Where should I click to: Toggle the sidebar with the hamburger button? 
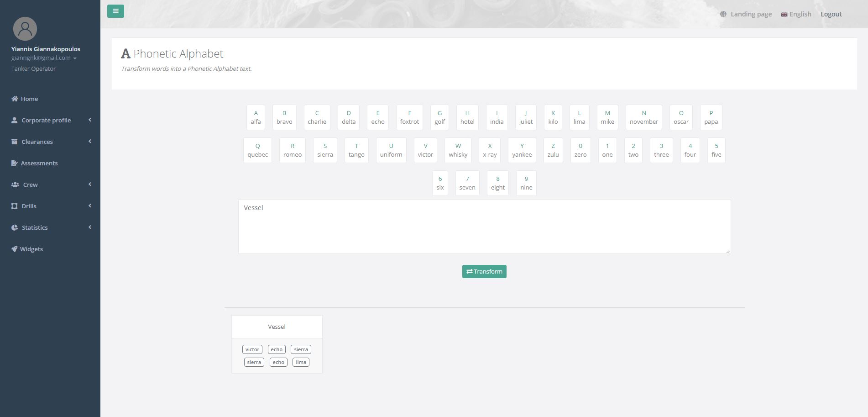(x=115, y=11)
